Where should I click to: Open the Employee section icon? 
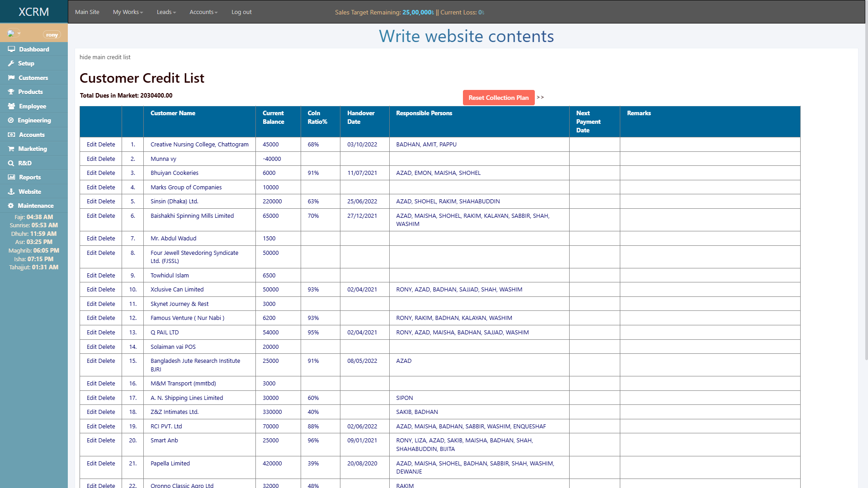tap(12, 106)
